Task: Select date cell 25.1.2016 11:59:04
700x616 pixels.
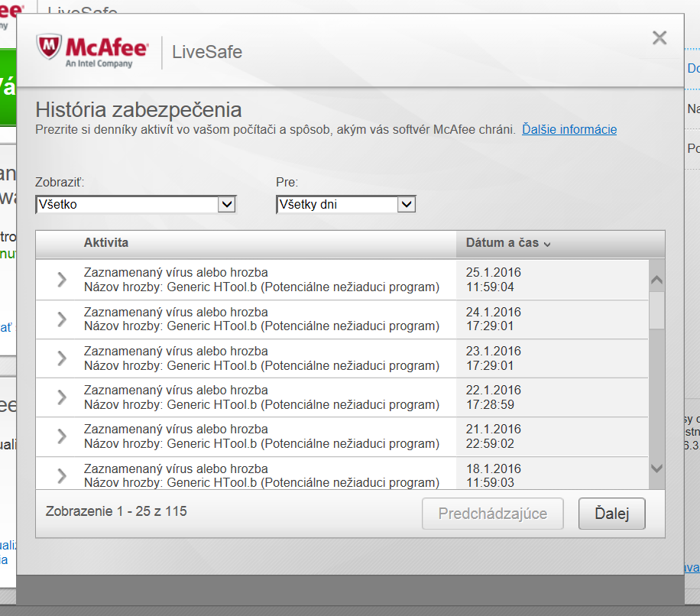Action: 552,280
